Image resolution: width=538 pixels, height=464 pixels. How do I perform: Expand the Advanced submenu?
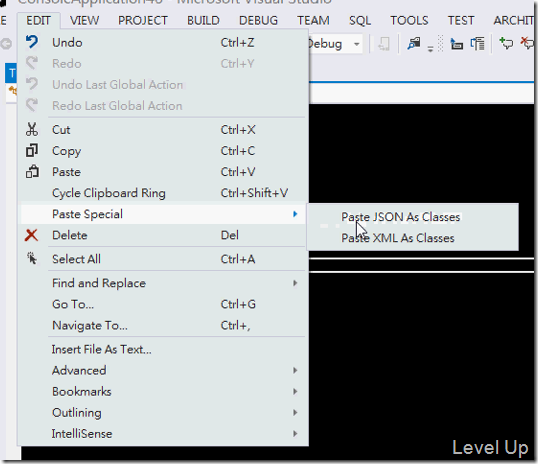tap(295, 370)
